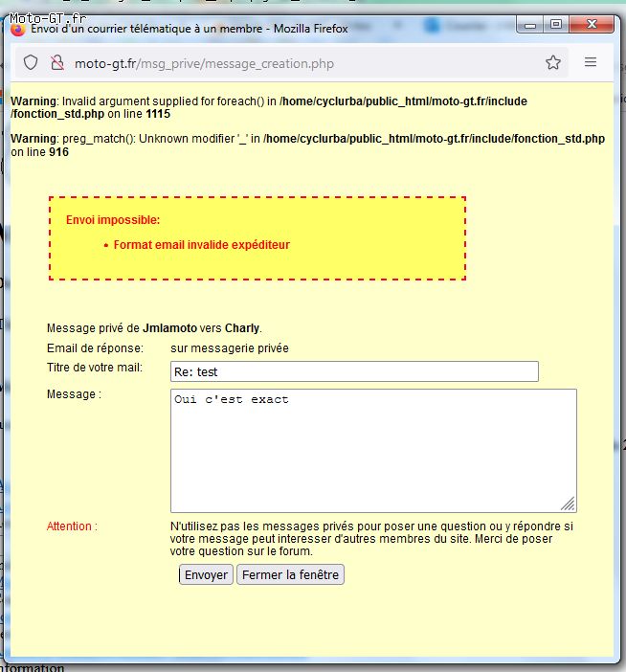The image size is (626, 672).
Task: Click the red Attention label
Action: click(x=72, y=526)
